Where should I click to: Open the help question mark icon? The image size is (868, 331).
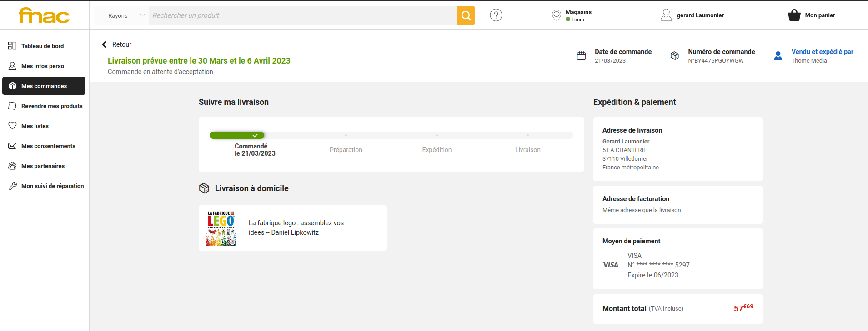(496, 15)
